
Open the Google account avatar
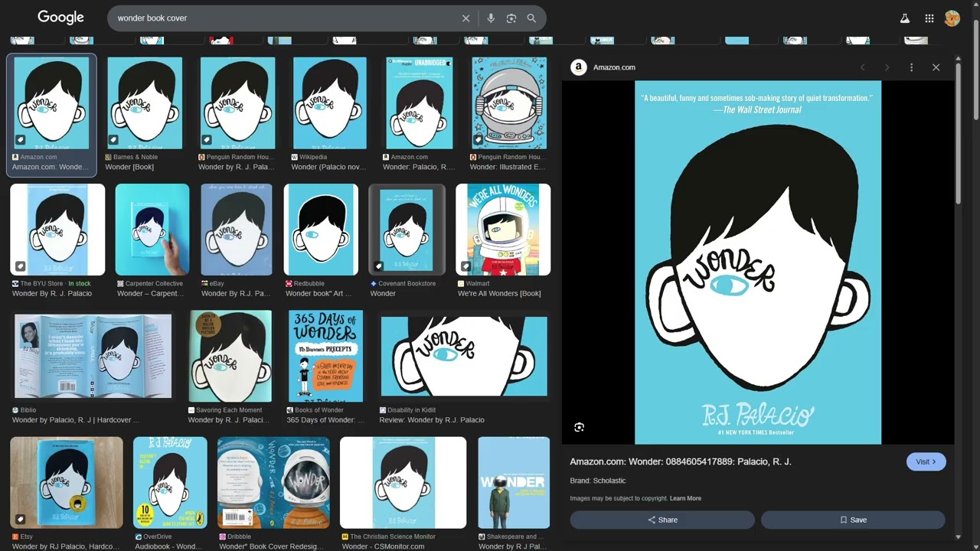click(952, 18)
